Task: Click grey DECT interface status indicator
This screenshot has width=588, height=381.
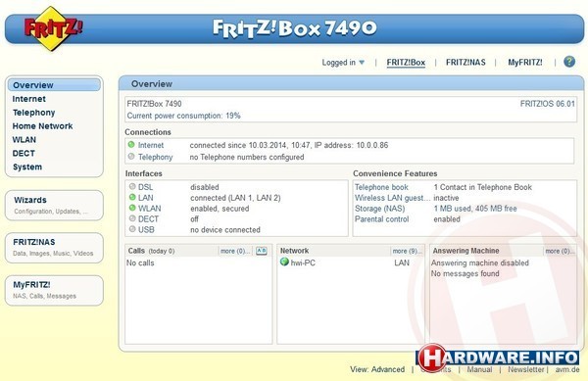Action: point(132,218)
